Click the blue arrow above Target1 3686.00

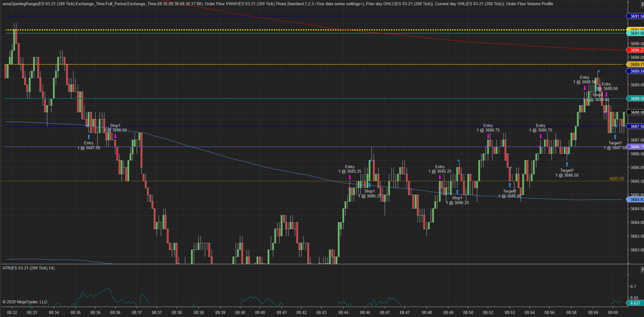(x=510, y=185)
